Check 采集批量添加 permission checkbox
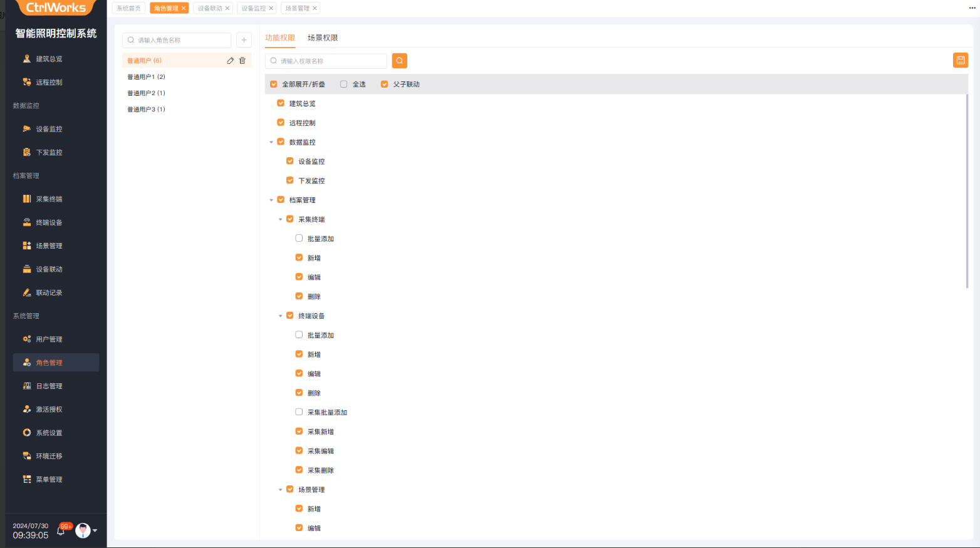The image size is (980, 548). tap(299, 412)
